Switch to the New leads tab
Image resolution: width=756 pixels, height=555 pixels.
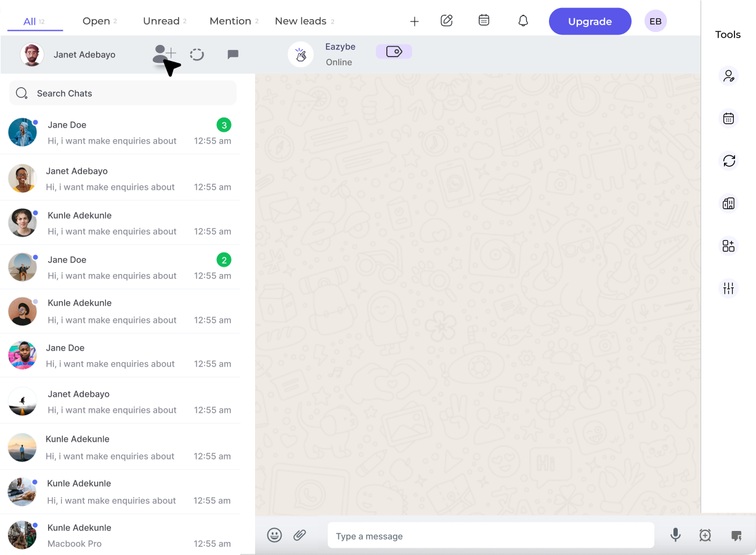tap(300, 20)
